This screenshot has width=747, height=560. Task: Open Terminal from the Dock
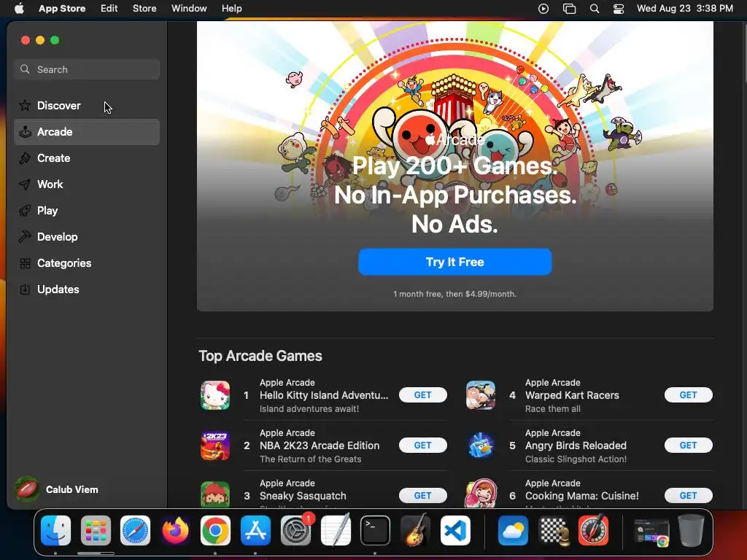pyautogui.click(x=376, y=531)
